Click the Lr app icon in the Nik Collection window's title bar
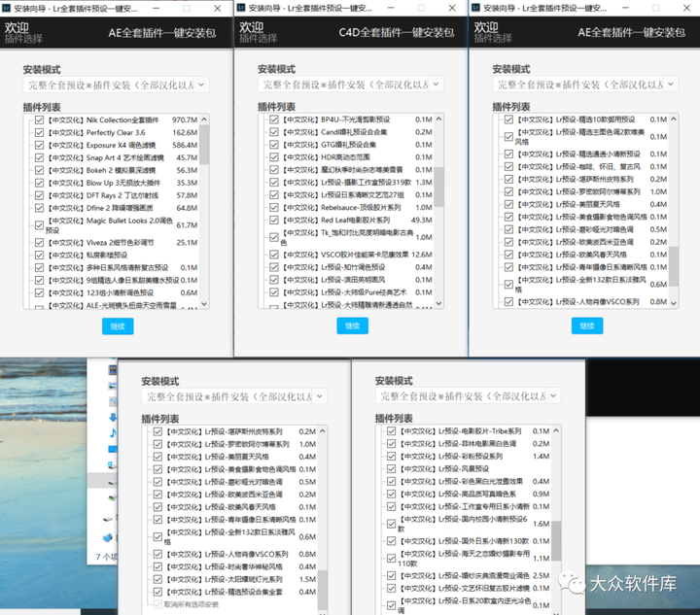 (6, 8)
